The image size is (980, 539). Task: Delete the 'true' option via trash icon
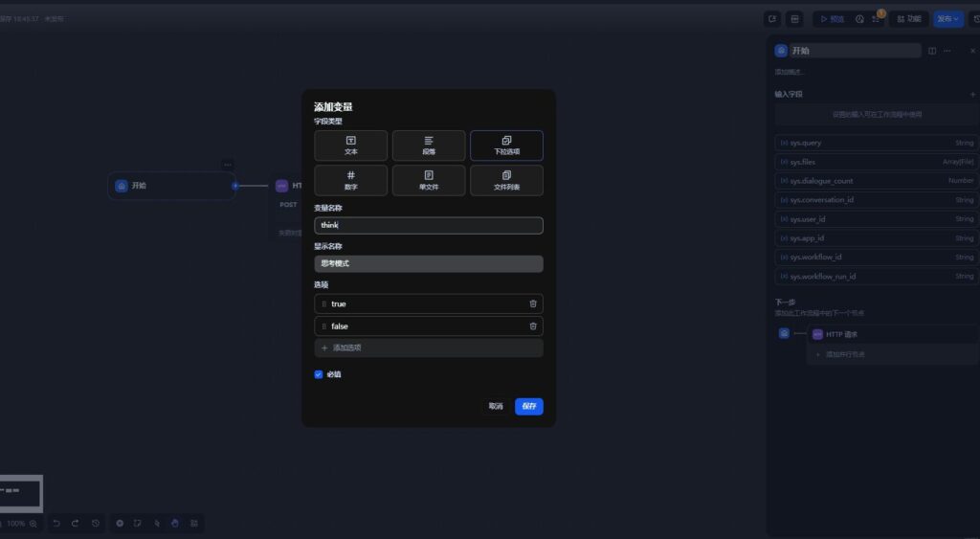[x=533, y=303]
